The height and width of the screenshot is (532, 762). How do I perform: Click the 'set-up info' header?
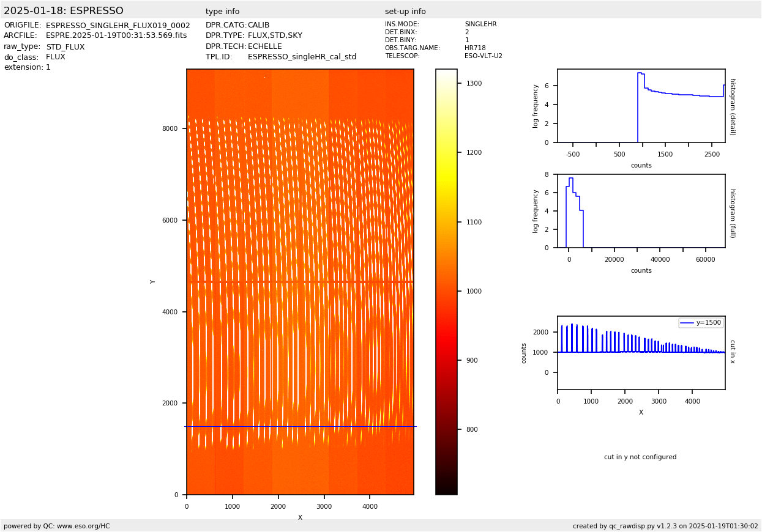[405, 12]
